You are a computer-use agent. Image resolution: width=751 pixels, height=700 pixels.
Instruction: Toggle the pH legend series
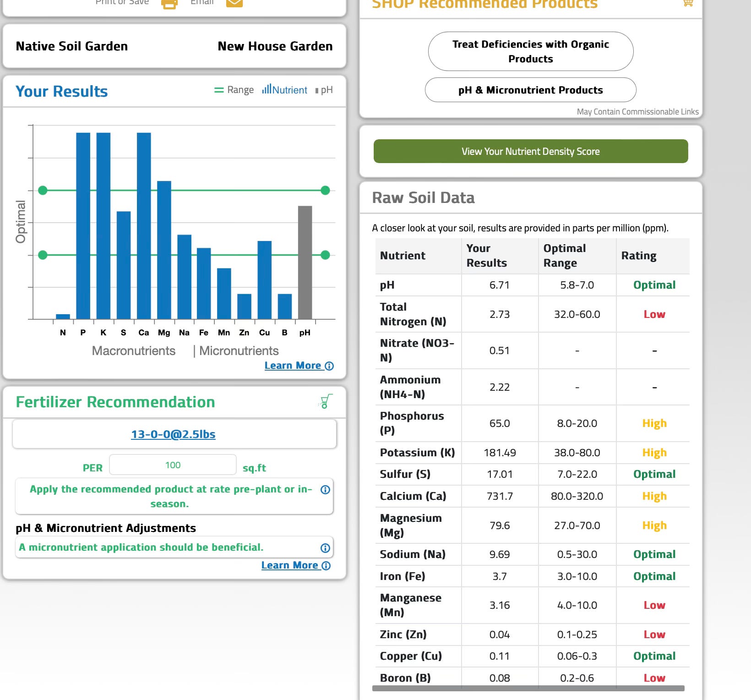click(x=324, y=90)
